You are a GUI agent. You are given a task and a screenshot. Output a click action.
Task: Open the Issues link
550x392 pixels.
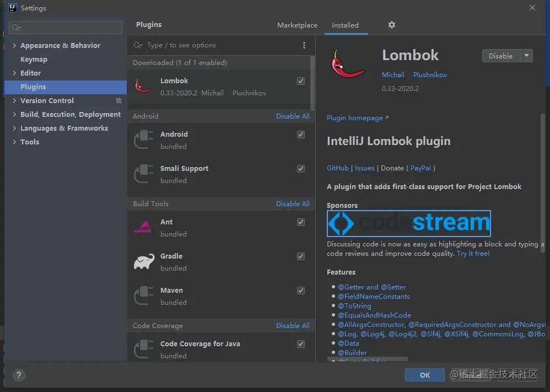click(364, 168)
